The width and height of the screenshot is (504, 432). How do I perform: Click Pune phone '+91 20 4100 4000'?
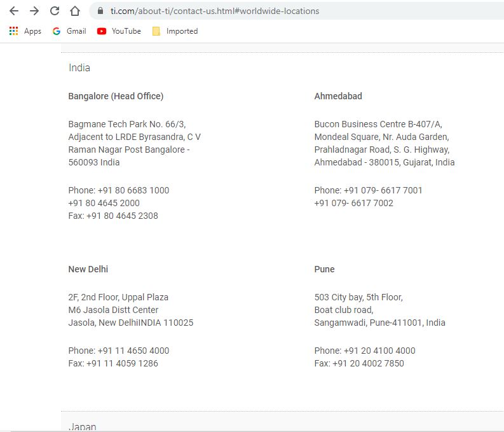click(x=379, y=351)
